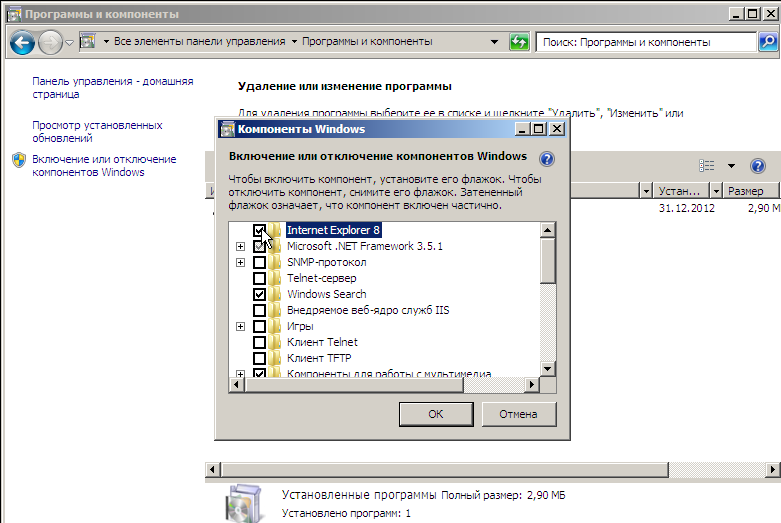Toggle Microsoft .NET Framework 3.5.1 checkbox
Image resolution: width=781 pixels, height=523 pixels.
click(259, 246)
